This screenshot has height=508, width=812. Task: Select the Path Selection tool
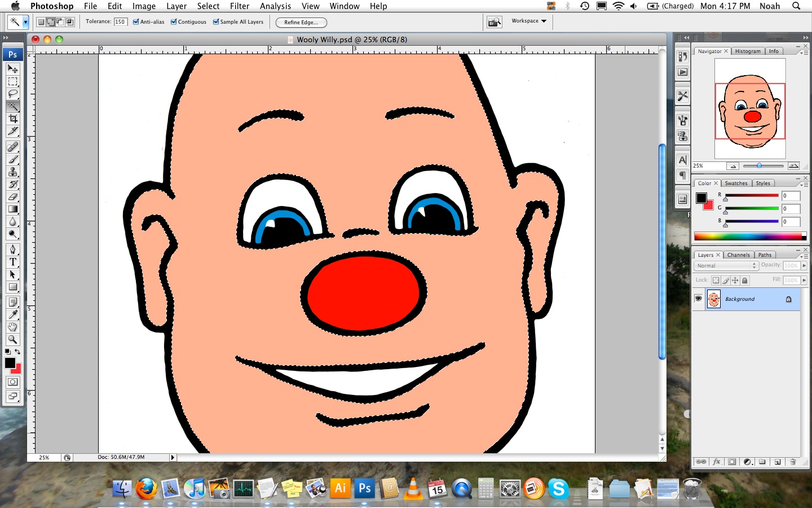tap(12, 274)
